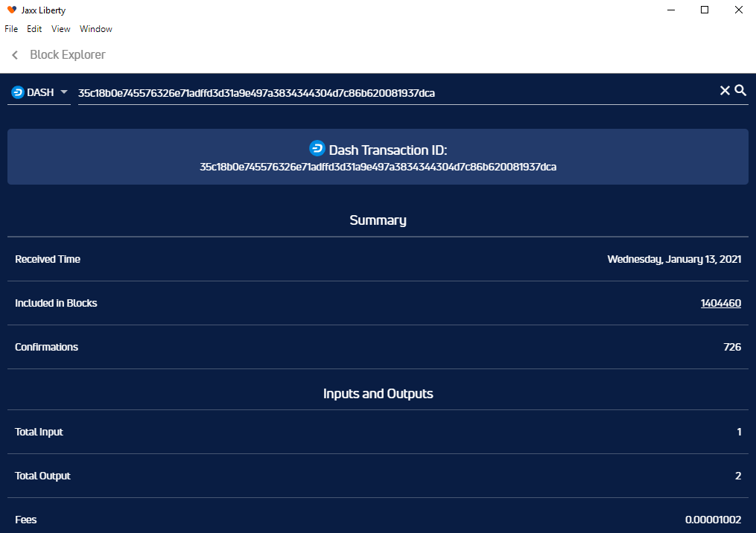Click the Dash logo beside Transaction ID heading
The width and height of the screenshot is (756, 533).
pos(317,148)
